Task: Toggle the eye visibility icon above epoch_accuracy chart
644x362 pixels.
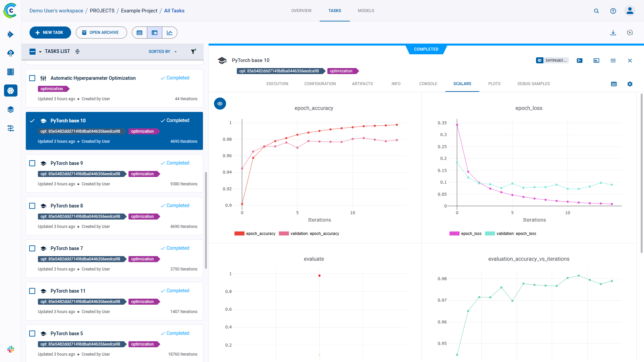Action: tap(220, 104)
